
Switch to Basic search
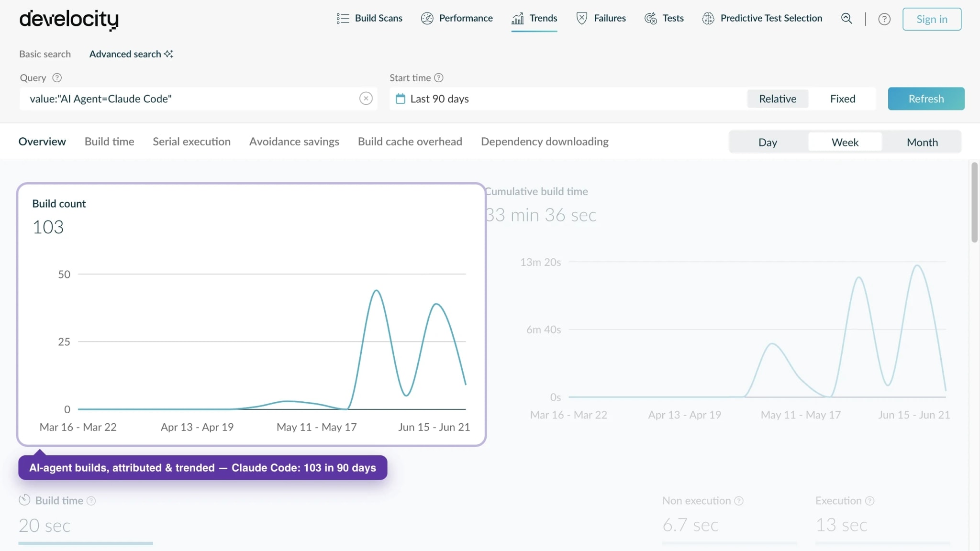click(45, 54)
